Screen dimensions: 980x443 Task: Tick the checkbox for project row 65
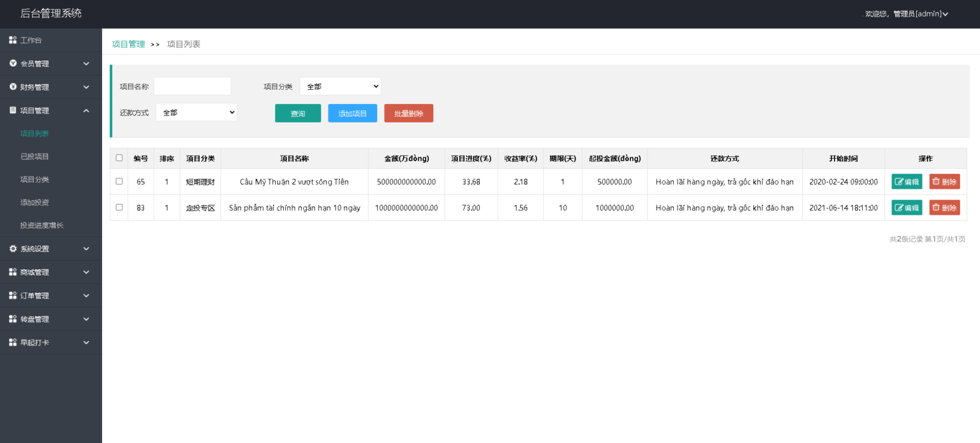pos(119,182)
